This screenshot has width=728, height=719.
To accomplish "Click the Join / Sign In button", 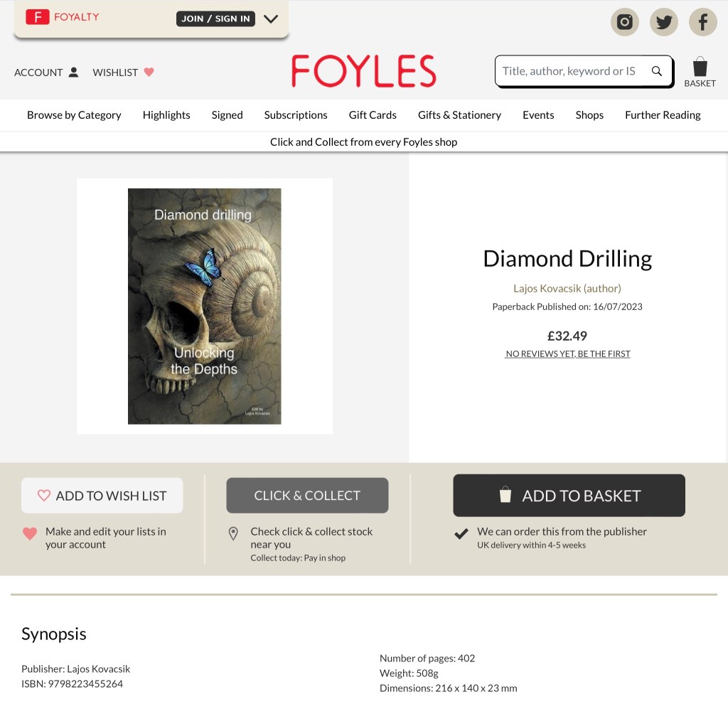I will pyautogui.click(x=215, y=18).
